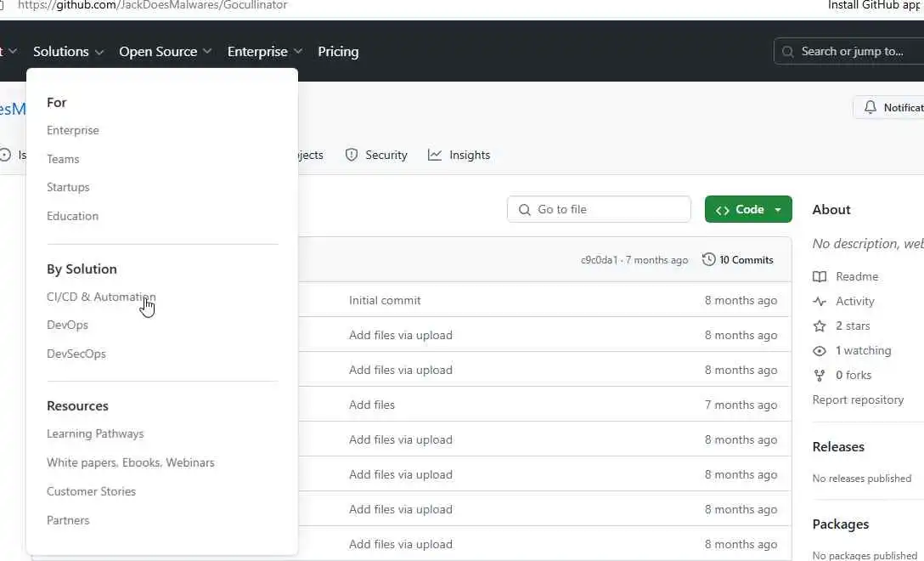Click the Insights graph icon
This screenshot has height=561, width=924.
coord(435,155)
